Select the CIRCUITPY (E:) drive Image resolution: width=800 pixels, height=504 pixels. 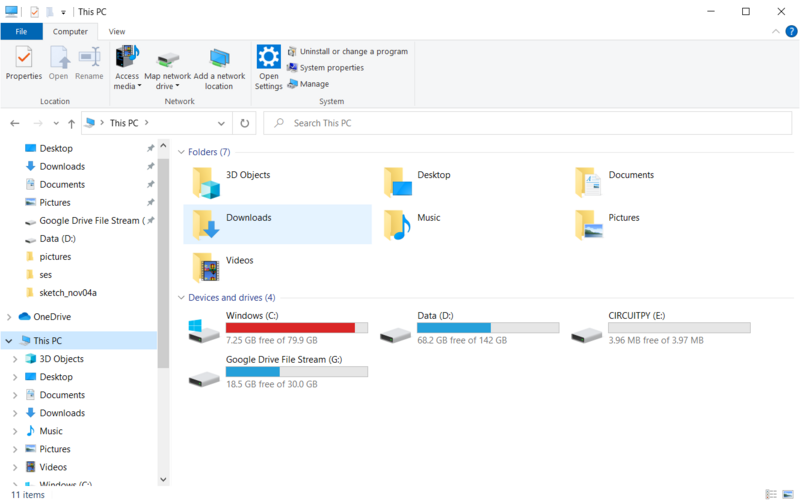click(661, 328)
